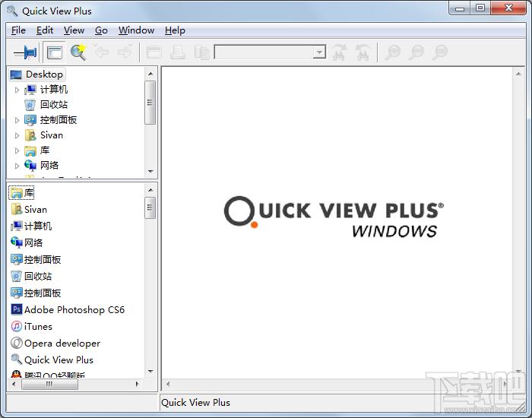This screenshot has height=418, width=532.
Task: Expand the 库 node in the tree
Action: click(17, 150)
